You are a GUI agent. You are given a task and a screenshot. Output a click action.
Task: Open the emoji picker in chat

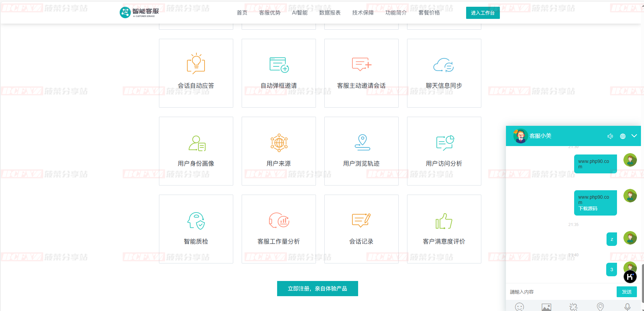coord(519,307)
